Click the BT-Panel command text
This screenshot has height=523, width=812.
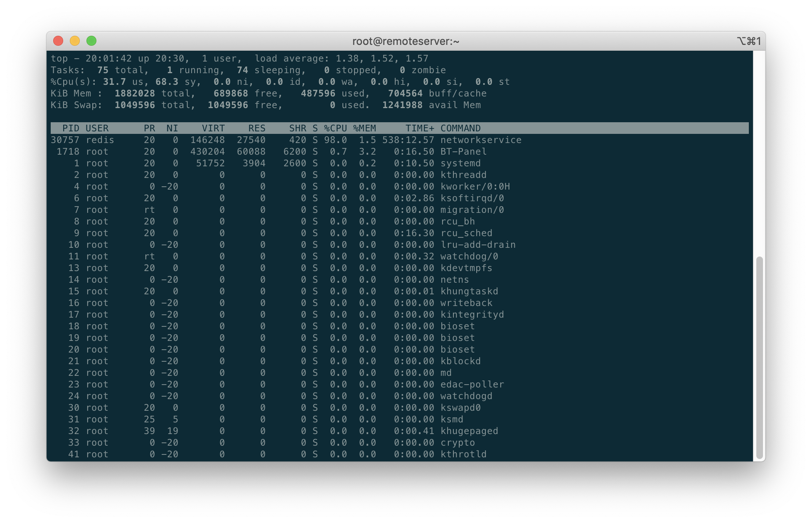tap(463, 152)
